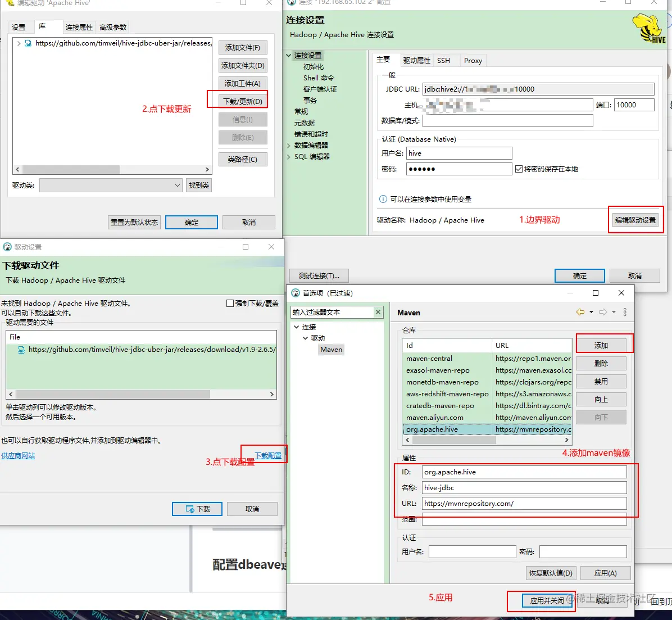Click horizontal scrollbar in driver files list
The width and height of the screenshot is (672, 620).
pyautogui.click(x=113, y=394)
